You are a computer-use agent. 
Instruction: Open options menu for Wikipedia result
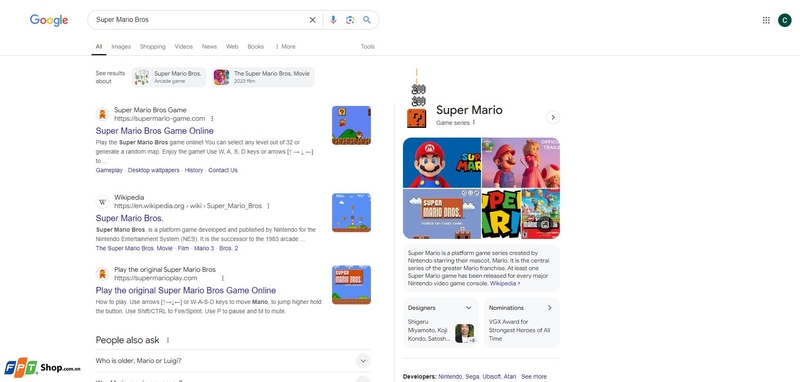[x=268, y=206]
